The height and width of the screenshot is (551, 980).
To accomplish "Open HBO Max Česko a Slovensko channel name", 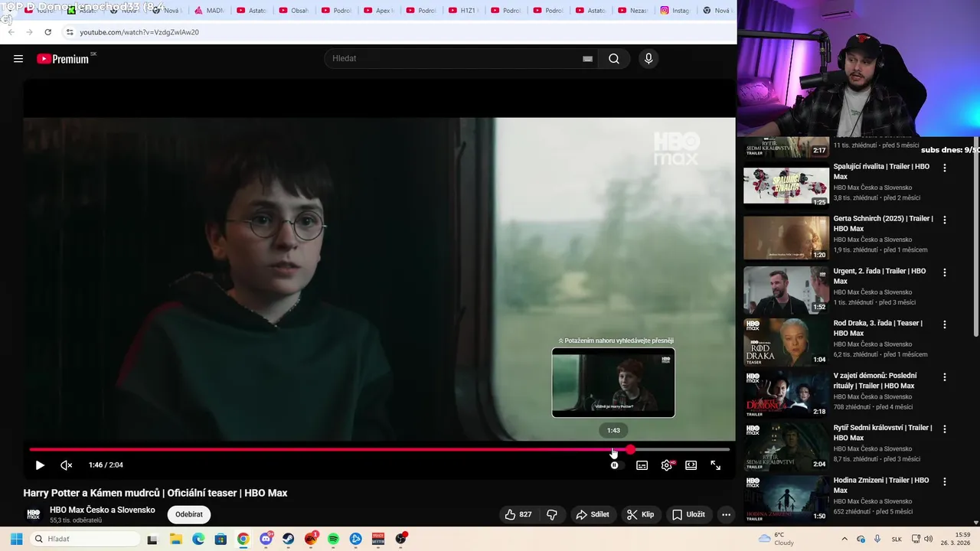I will click(x=103, y=510).
